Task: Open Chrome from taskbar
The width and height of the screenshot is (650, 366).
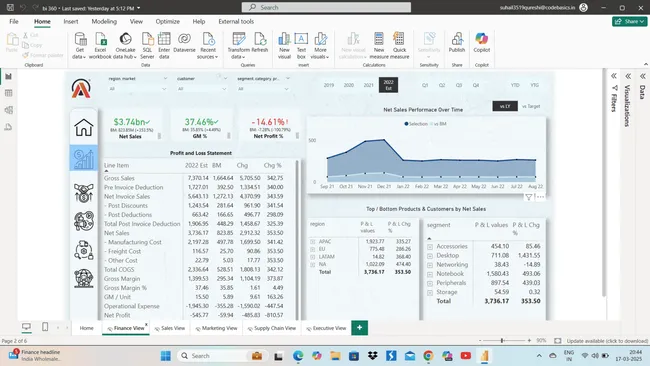Action: (428, 356)
